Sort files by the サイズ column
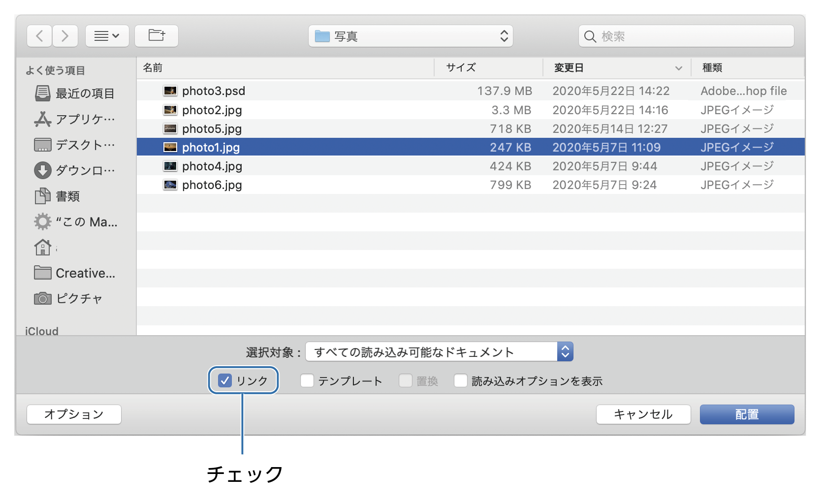 coord(489,67)
